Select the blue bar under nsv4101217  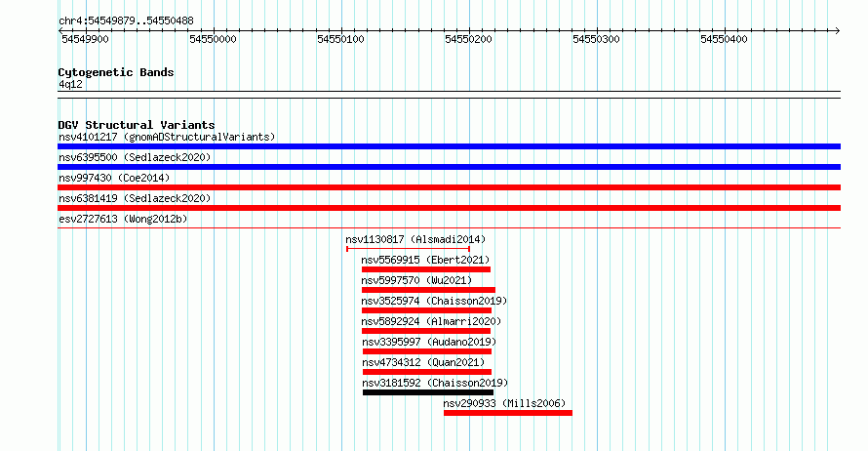449,146
